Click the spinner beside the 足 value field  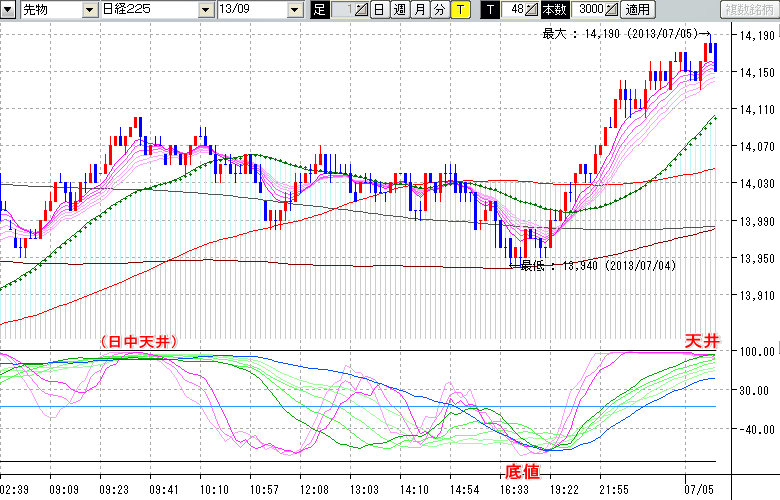point(361,10)
